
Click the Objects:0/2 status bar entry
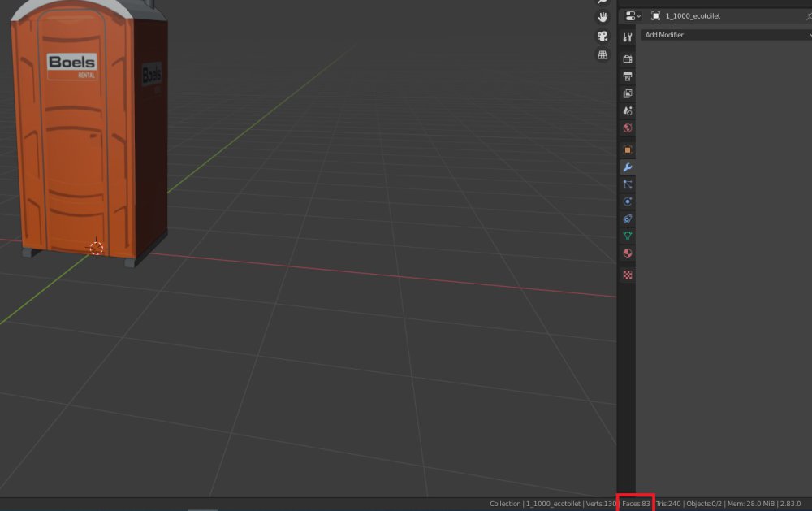[x=704, y=504]
